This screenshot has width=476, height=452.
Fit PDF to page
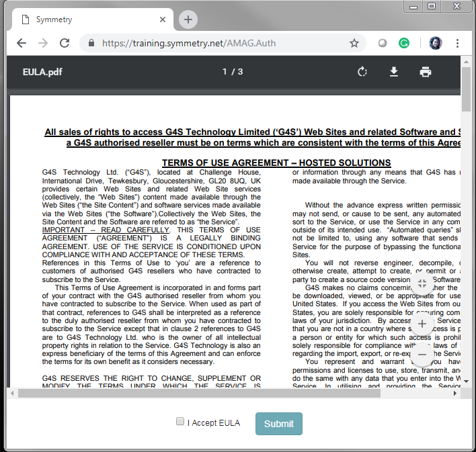click(422, 284)
